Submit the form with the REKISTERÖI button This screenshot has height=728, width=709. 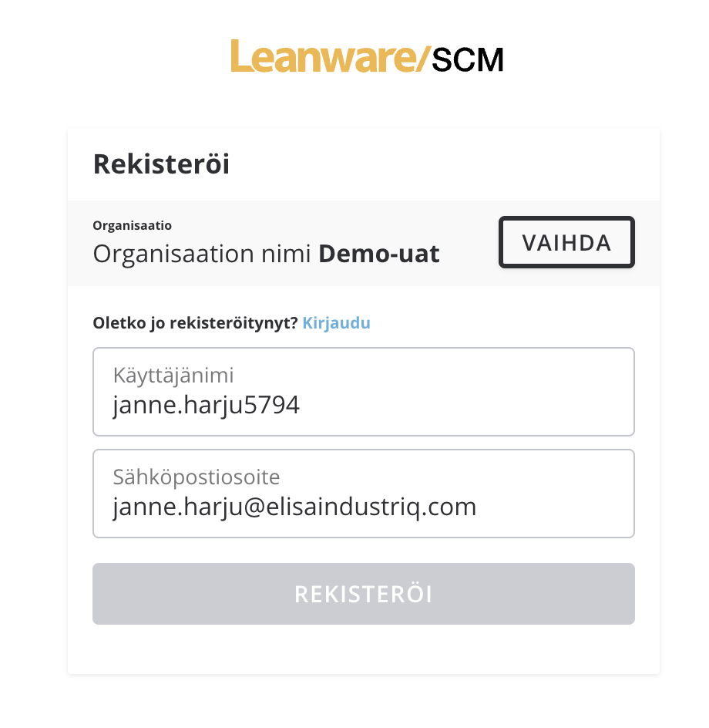pos(363,594)
